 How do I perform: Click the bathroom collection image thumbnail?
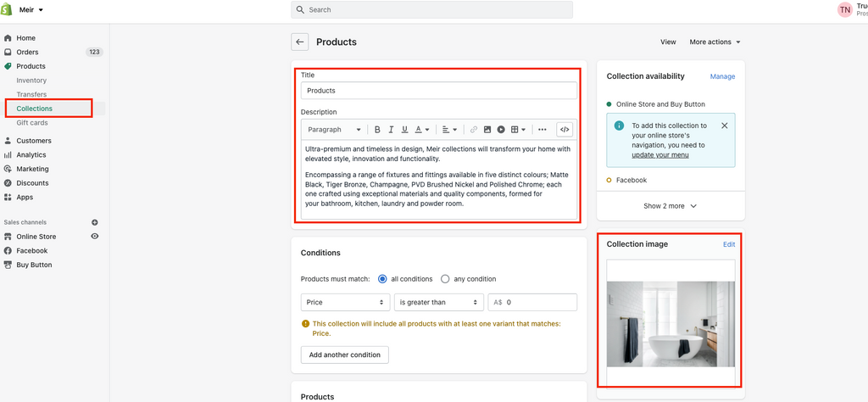pyautogui.click(x=670, y=324)
